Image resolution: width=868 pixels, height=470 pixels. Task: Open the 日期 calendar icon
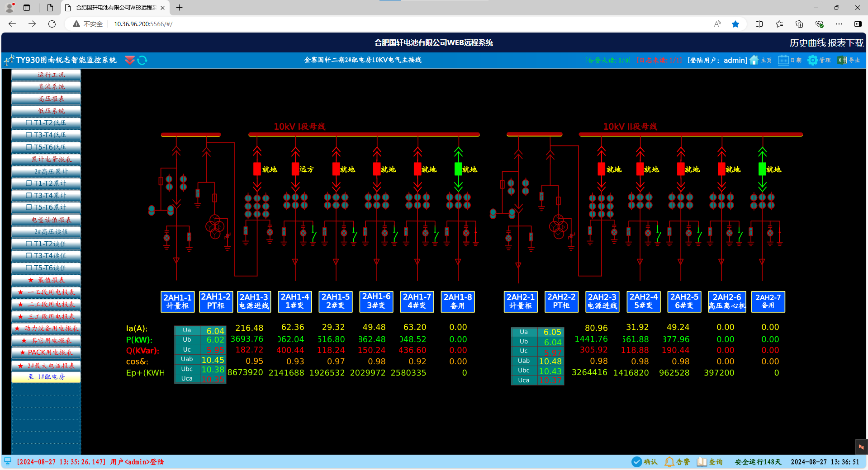pyautogui.click(x=783, y=60)
